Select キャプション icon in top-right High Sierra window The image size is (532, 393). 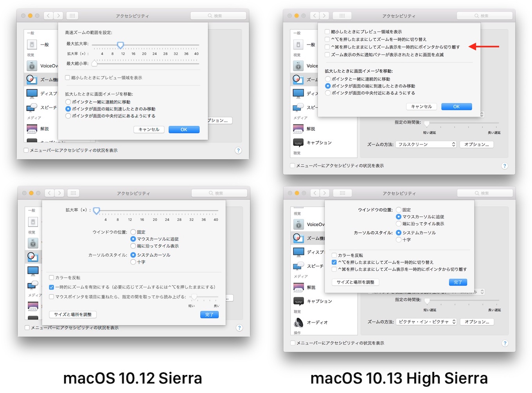pyautogui.click(x=298, y=142)
